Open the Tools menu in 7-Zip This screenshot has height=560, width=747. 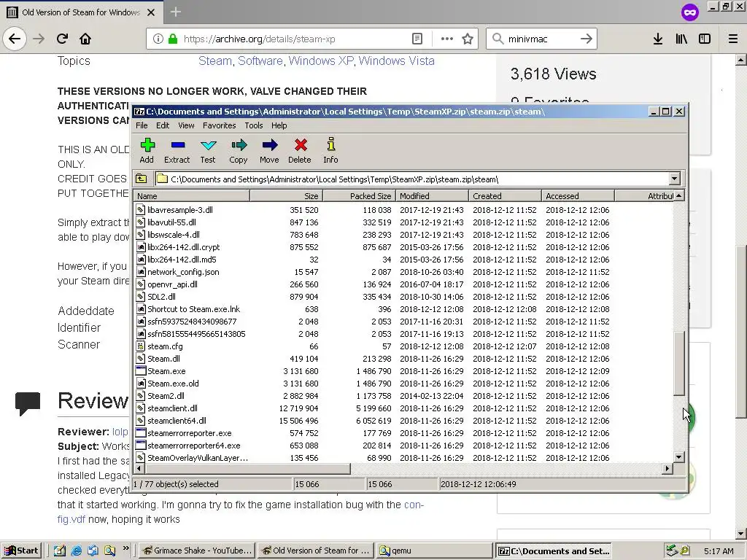pyautogui.click(x=253, y=125)
